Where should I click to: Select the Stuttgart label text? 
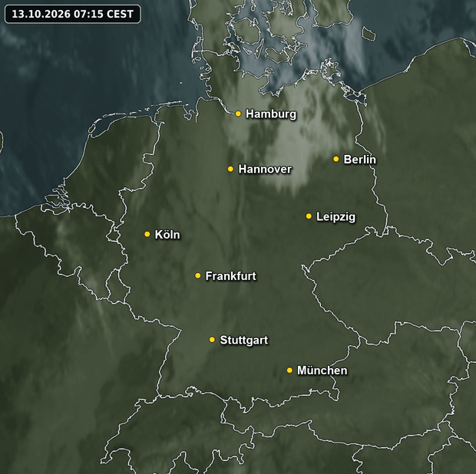point(244,341)
